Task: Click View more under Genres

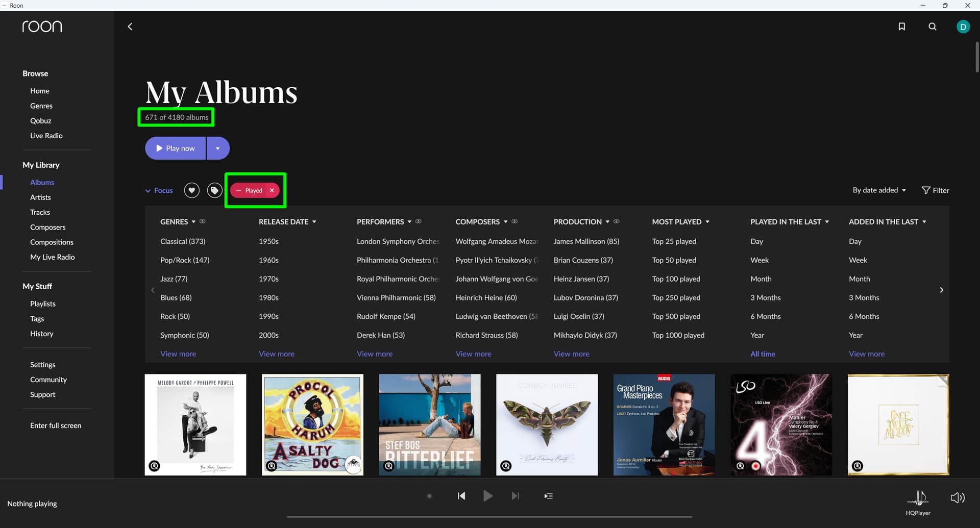Action: [178, 354]
